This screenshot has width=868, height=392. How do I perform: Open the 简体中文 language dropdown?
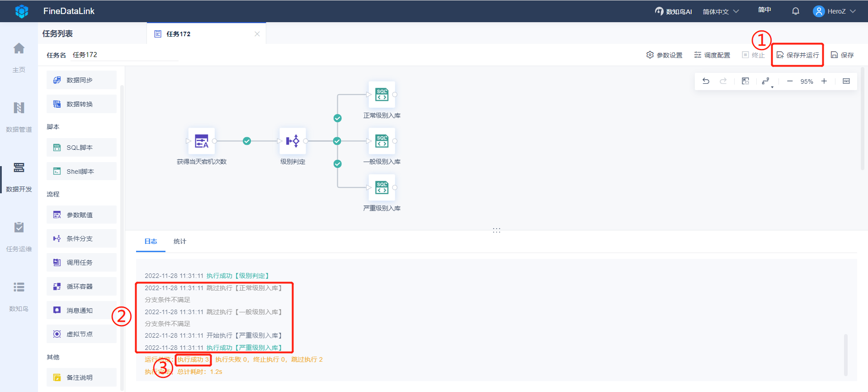(x=721, y=11)
